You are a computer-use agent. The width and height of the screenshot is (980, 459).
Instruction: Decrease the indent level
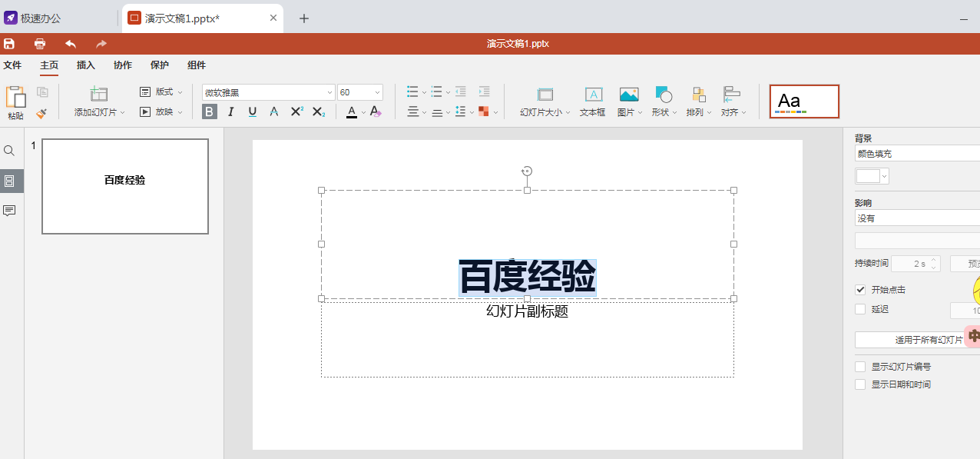(x=461, y=92)
